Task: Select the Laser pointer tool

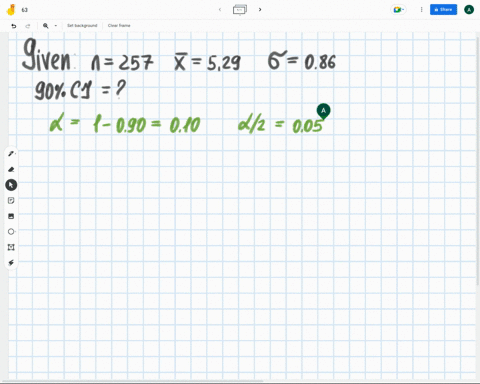Action: pos(11,263)
